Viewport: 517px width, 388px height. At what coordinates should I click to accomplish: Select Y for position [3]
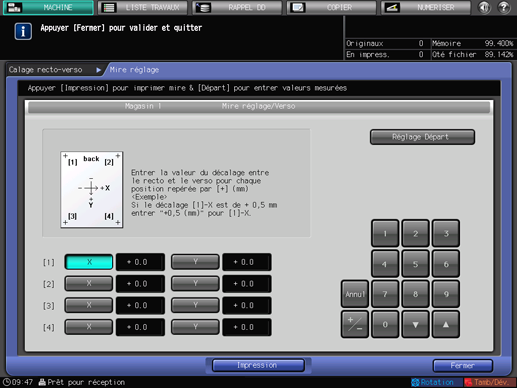[195, 305]
